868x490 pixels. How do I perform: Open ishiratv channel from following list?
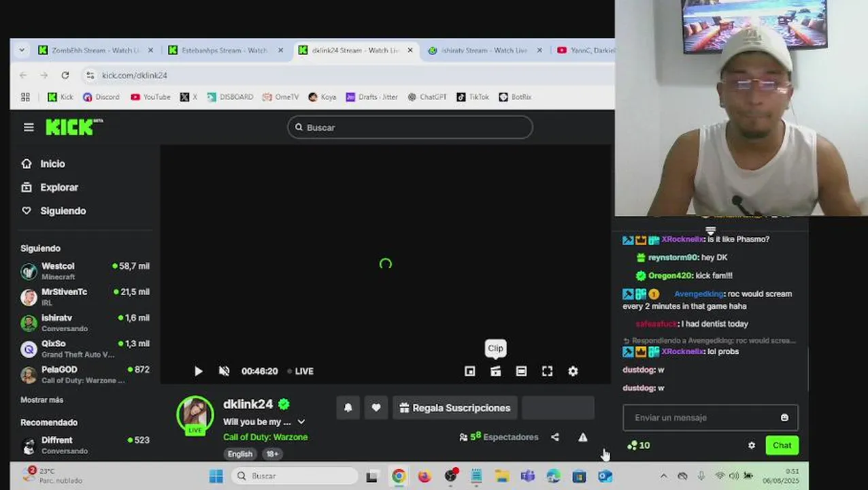click(x=85, y=323)
